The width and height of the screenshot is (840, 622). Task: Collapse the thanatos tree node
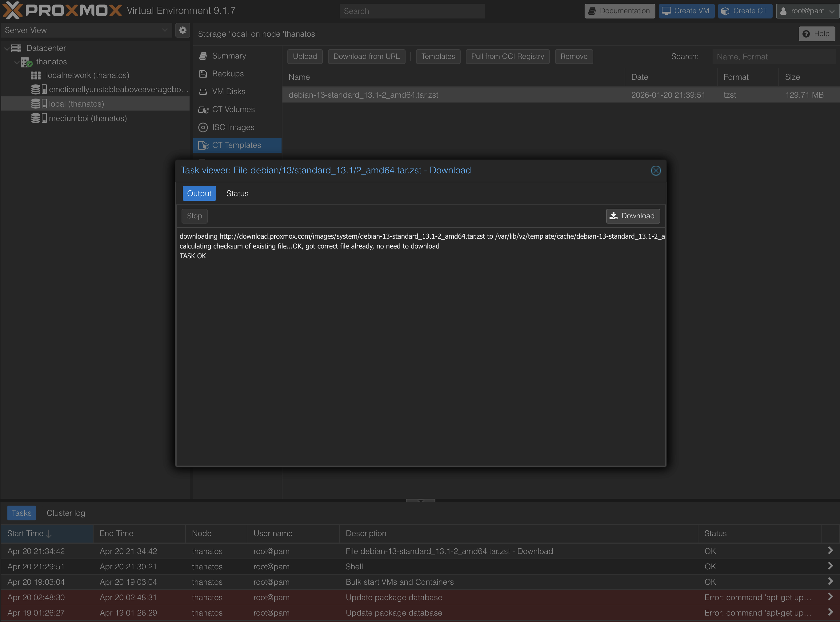point(17,62)
